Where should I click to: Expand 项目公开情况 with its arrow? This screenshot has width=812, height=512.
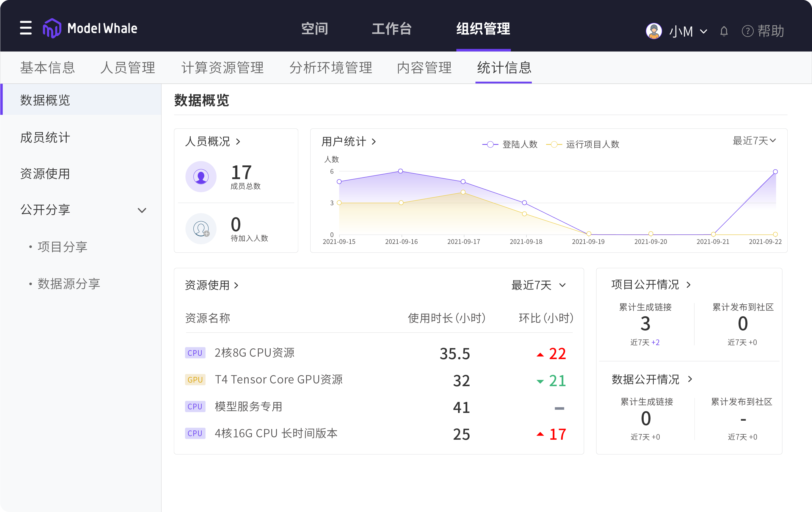tap(689, 285)
